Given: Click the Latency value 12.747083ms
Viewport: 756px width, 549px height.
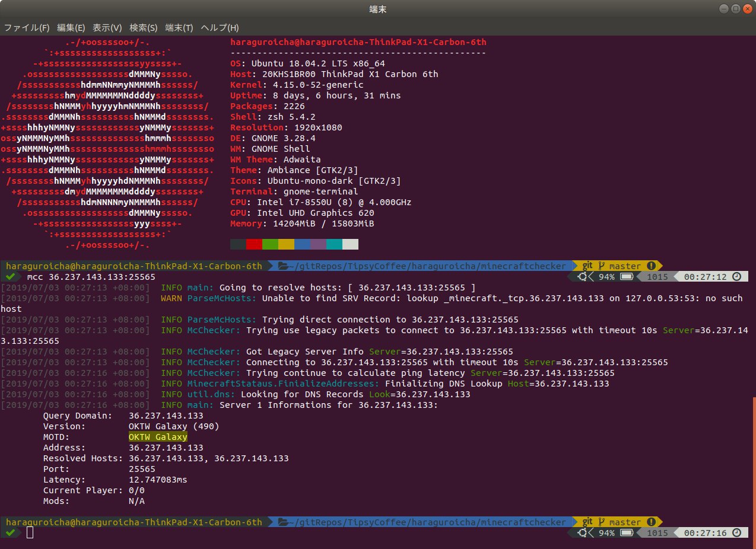Looking at the screenshot, I should [x=158, y=480].
